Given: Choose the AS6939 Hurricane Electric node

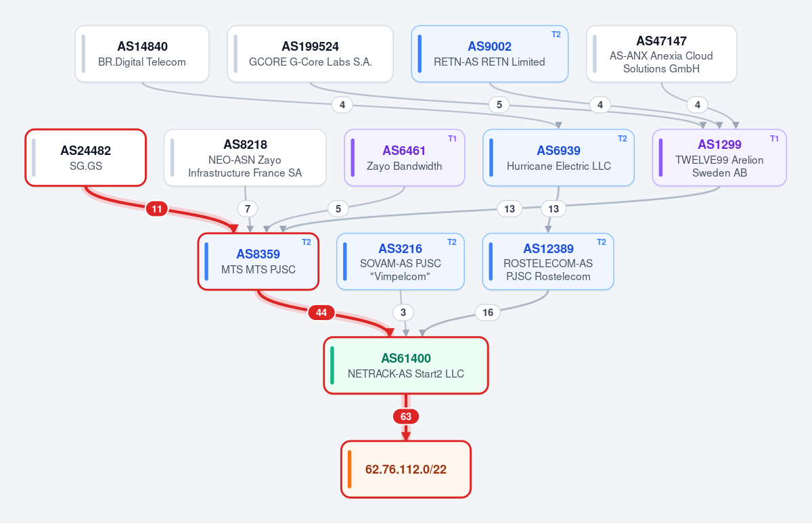Looking at the screenshot, I should 558,158.
